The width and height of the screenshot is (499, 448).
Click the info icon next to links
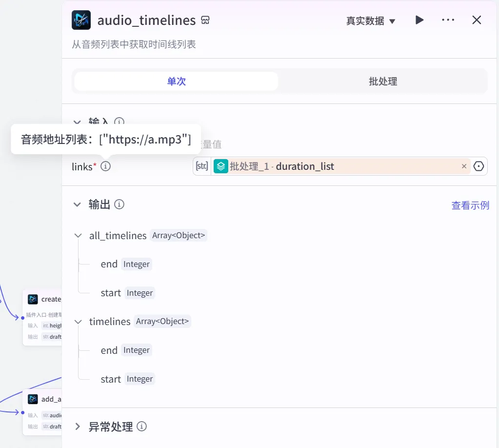(x=106, y=166)
